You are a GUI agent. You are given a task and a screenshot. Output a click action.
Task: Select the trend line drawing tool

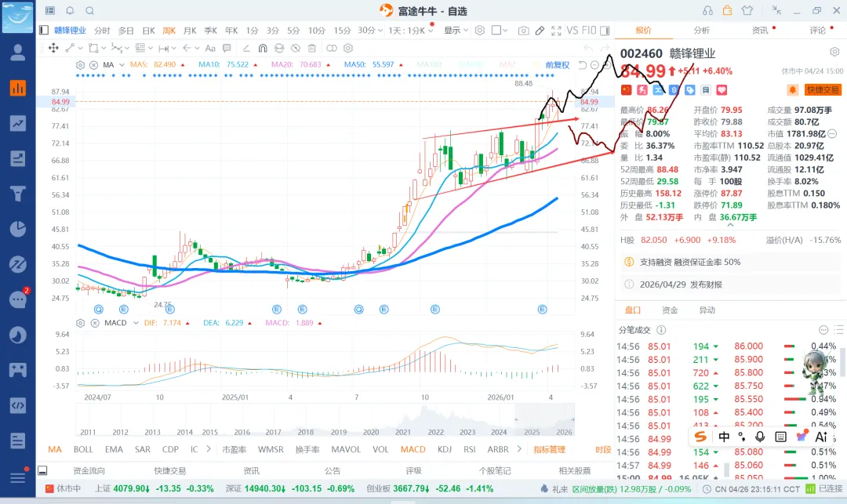(70, 48)
